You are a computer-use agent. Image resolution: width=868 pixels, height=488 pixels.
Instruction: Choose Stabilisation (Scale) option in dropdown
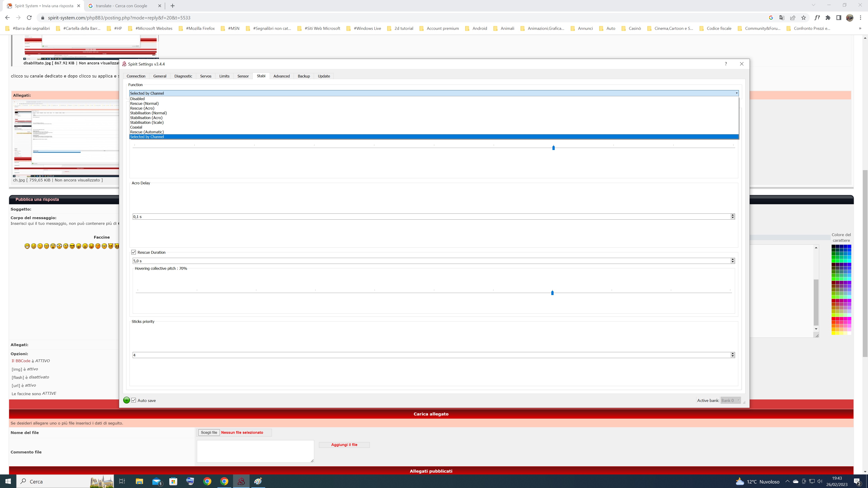147,123
